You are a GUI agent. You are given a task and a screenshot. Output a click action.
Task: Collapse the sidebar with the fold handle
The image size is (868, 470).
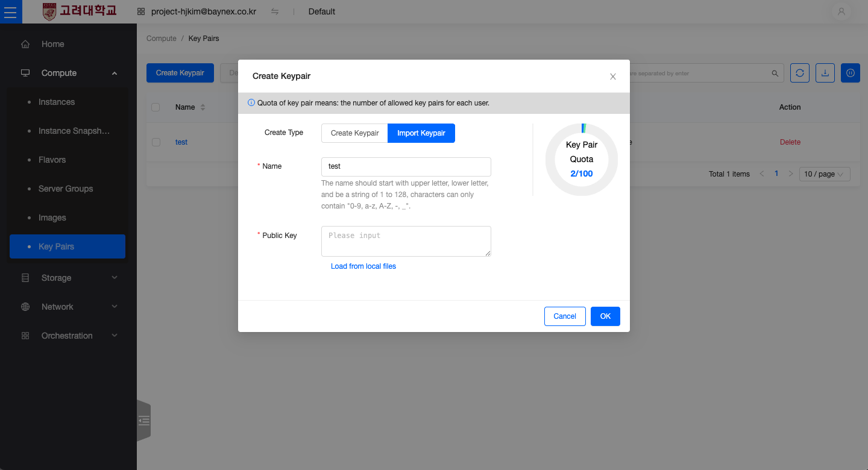pyautogui.click(x=143, y=420)
